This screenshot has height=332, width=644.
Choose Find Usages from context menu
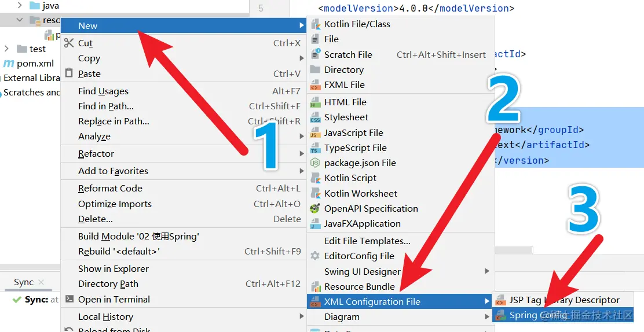point(183,91)
